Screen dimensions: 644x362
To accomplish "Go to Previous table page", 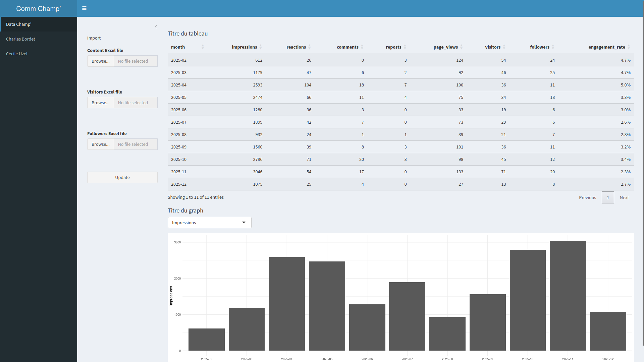I will [x=587, y=197].
